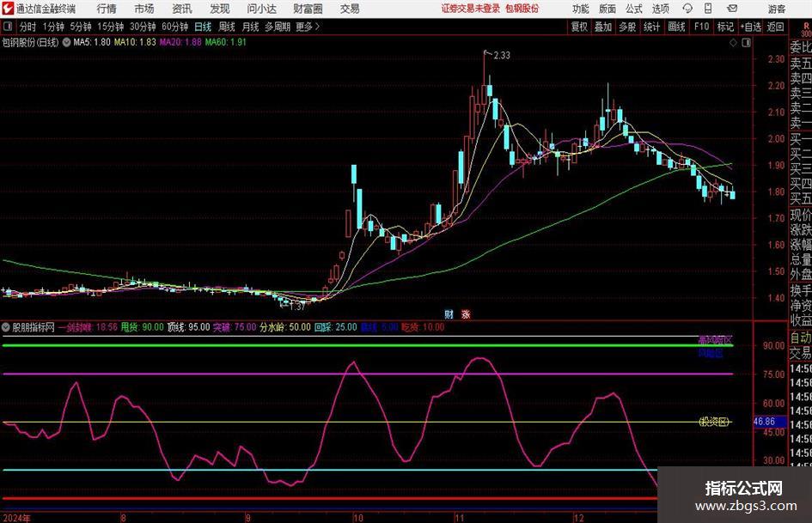Click the MA60: 1.91 label

coord(226,42)
